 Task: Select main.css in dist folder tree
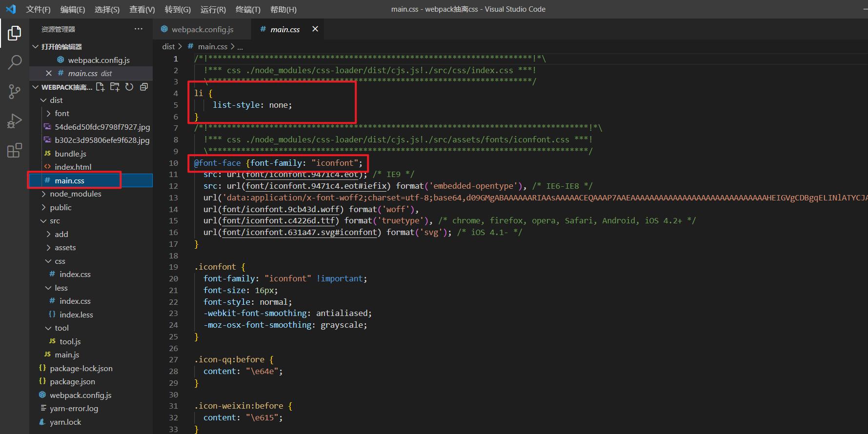pyautogui.click(x=91, y=180)
